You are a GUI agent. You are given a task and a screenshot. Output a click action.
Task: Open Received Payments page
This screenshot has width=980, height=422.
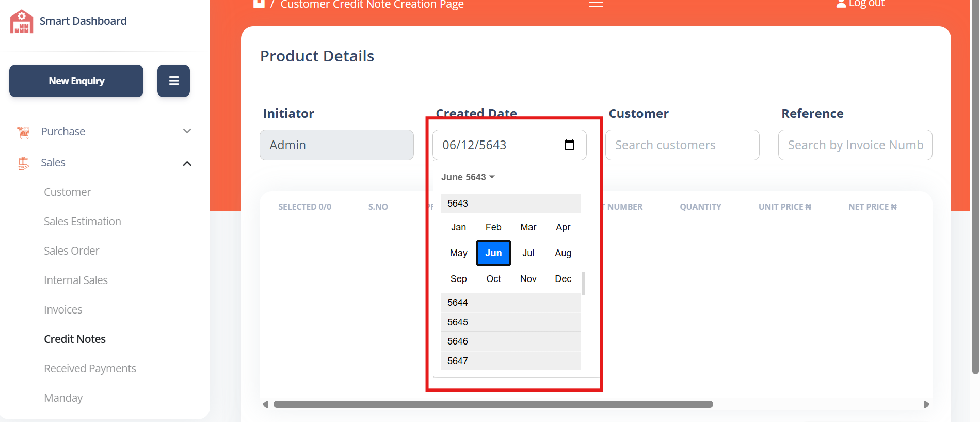point(90,369)
